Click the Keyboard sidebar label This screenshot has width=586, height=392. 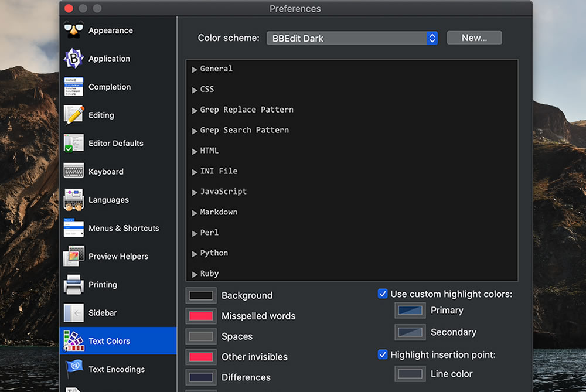[105, 172]
